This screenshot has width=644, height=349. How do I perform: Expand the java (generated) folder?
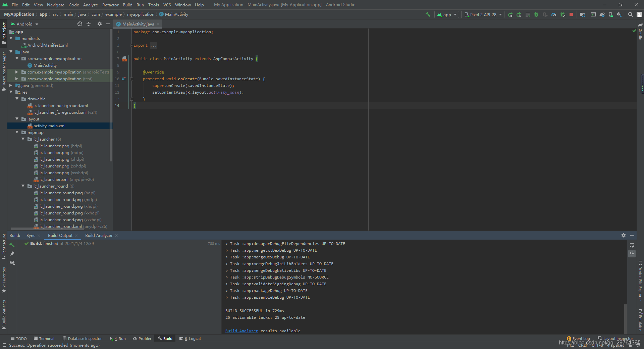tap(11, 85)
